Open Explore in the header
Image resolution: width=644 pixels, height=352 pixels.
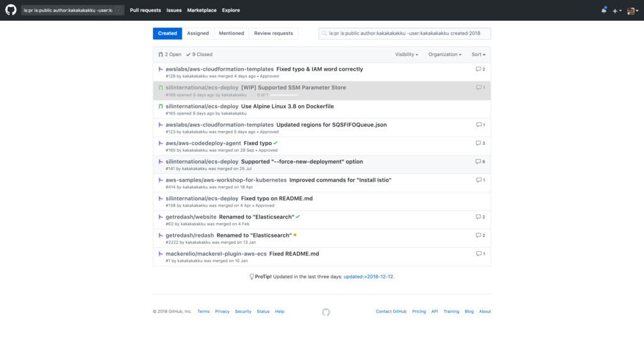(231, 10)
